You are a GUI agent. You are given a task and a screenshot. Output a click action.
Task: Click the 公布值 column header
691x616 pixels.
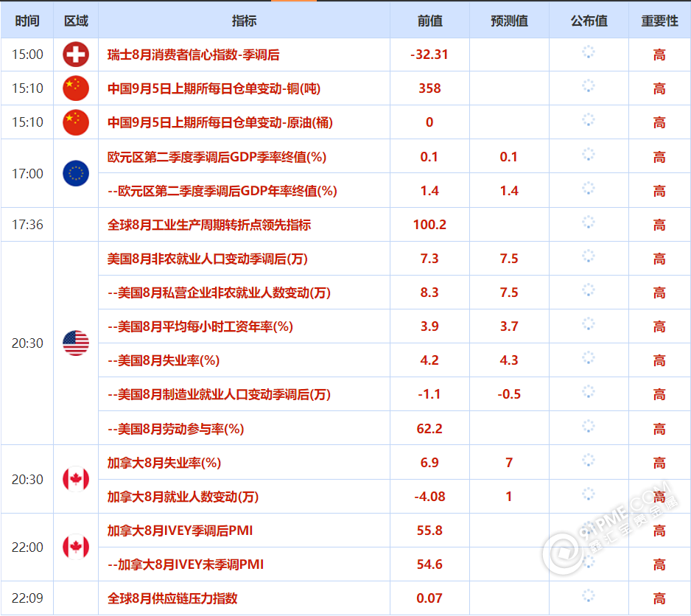(x=589, y=21)
